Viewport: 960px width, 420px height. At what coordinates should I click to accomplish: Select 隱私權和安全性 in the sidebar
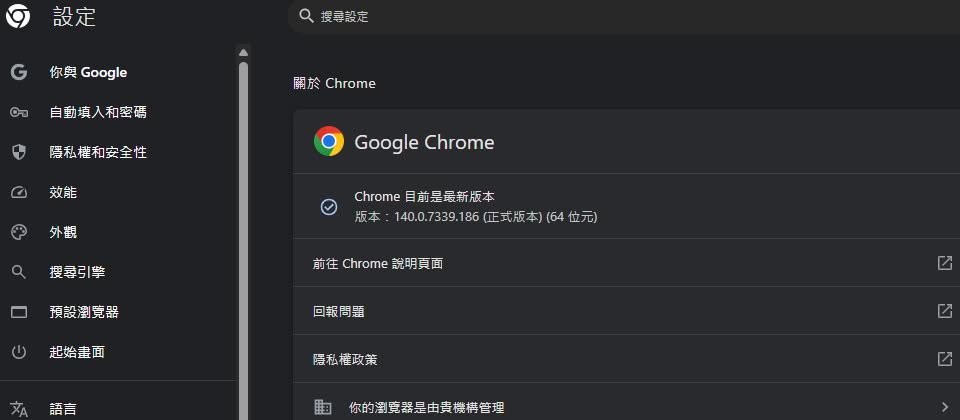(x=98, y=152)
